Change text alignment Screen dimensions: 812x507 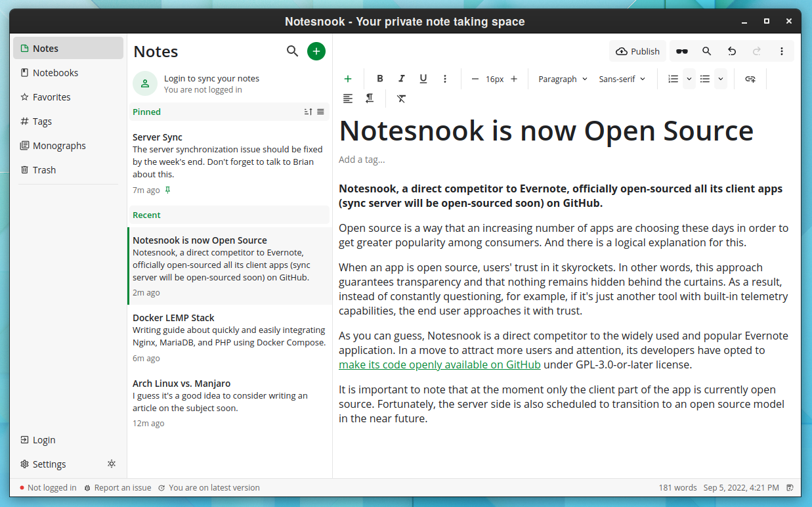point(348,99)
